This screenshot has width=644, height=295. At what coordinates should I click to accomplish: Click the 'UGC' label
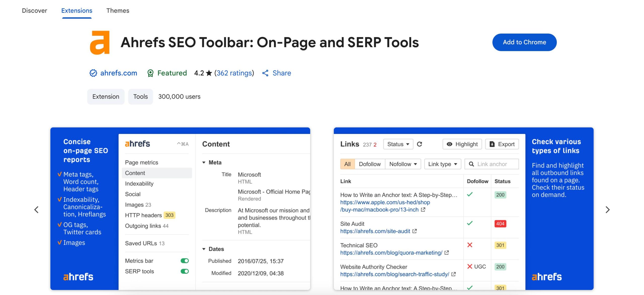point(480,267)
